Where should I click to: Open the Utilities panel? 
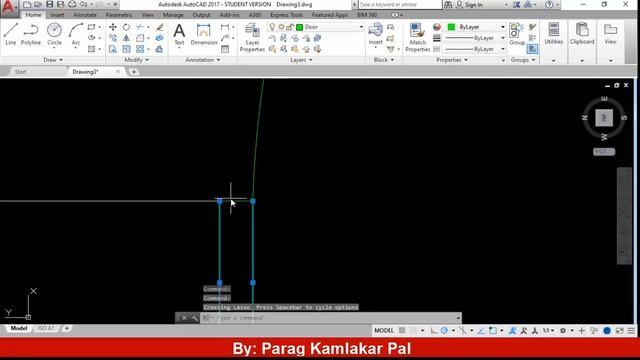point(553,33)
